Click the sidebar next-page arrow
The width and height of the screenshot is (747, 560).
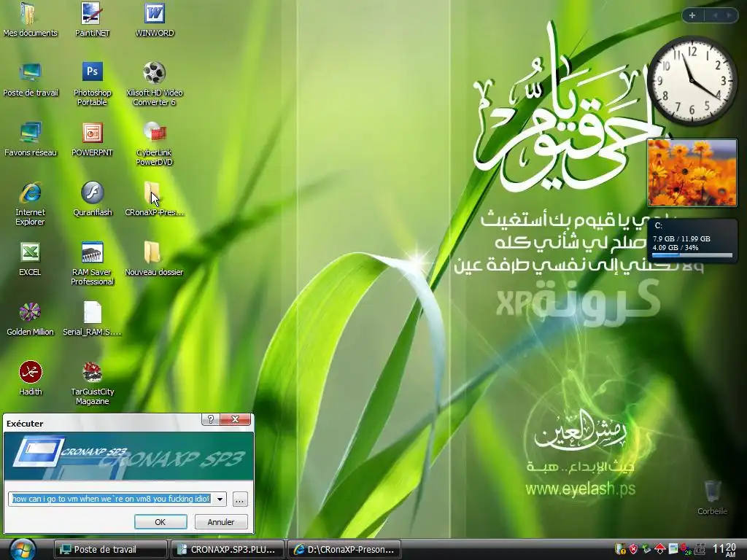point(729,15)
